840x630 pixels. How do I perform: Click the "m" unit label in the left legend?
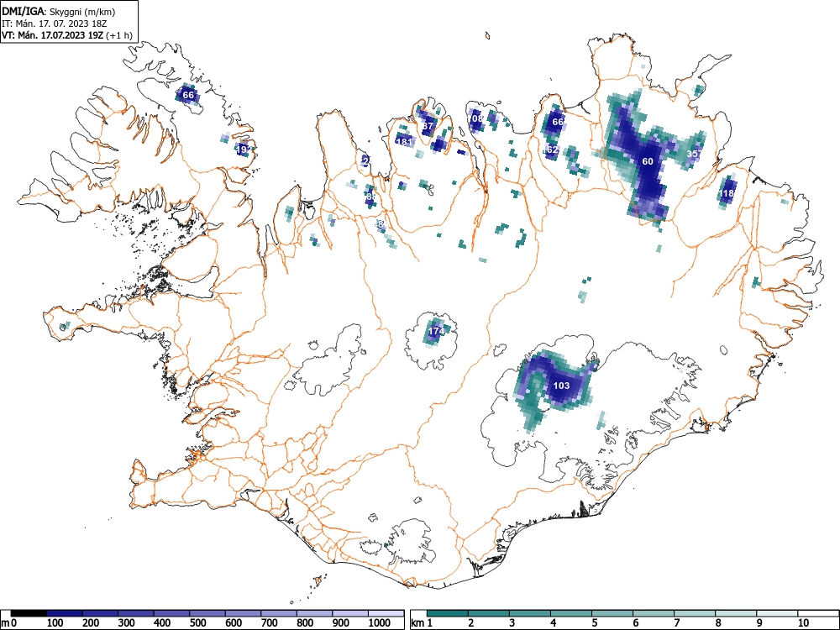coord(5,623)
